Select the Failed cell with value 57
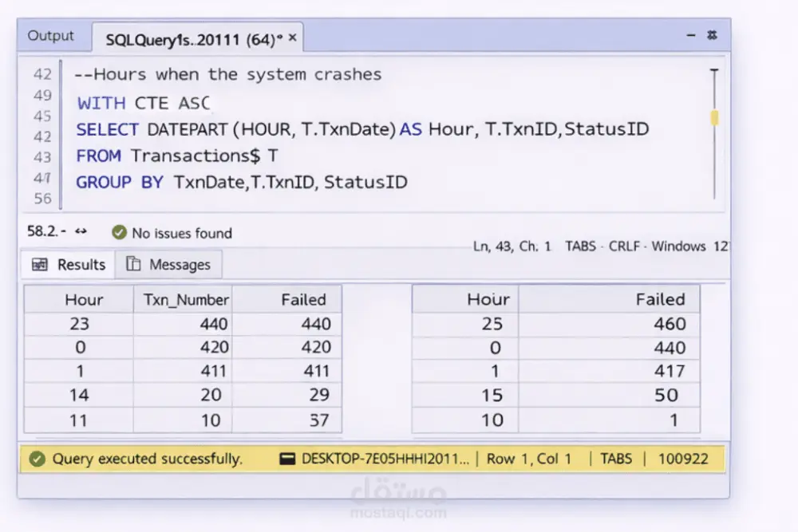Screen dimensions: 798x532 point(287,420)
